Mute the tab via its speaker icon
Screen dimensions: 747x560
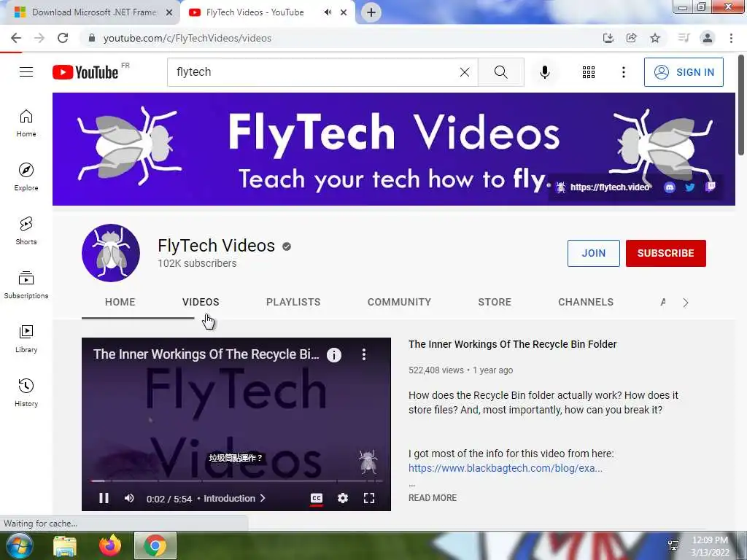328,12
